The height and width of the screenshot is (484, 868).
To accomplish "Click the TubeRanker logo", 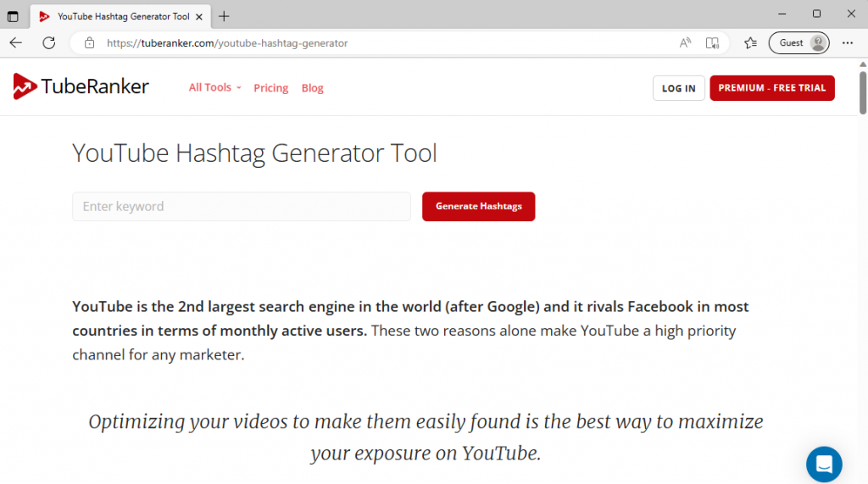I will [x=81, y=86].
